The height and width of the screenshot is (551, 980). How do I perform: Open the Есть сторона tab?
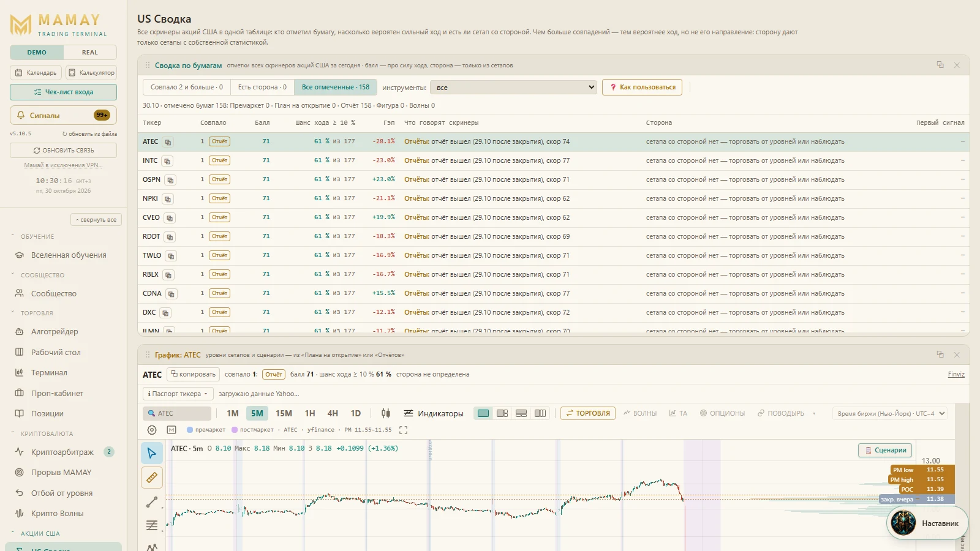pyautogui.click(x=262, y=87)
